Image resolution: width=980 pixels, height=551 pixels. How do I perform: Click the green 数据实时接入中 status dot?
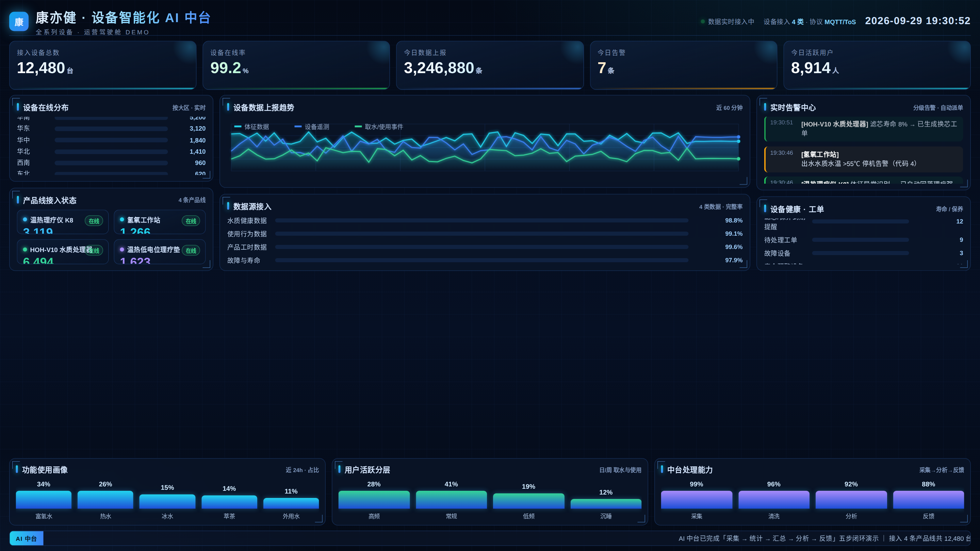coord(703,22)
